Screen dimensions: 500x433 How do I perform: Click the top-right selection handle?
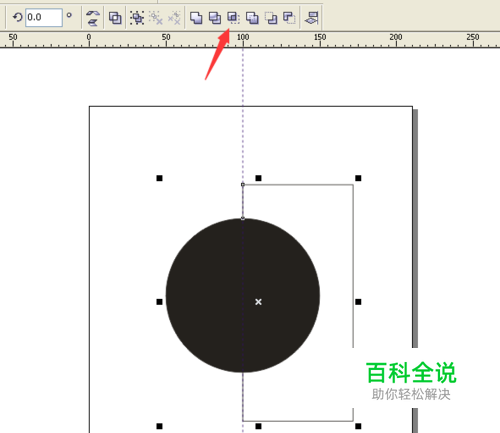click(x=358, y=178)
